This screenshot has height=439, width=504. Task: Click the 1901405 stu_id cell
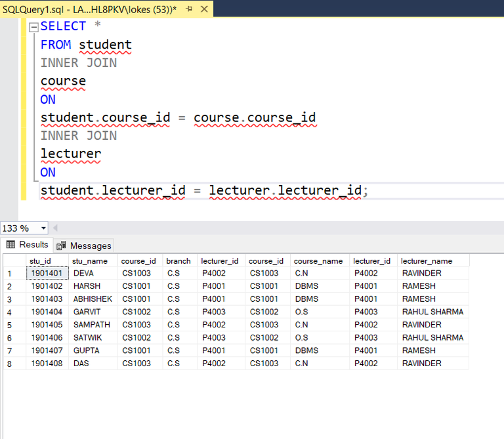(x=47, y=325)
